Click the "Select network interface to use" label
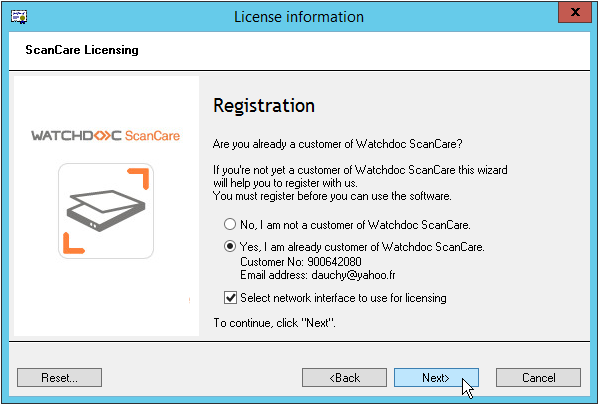Image resolution: width=599 pixels, height=405 pixels. [x=343, y=298]
